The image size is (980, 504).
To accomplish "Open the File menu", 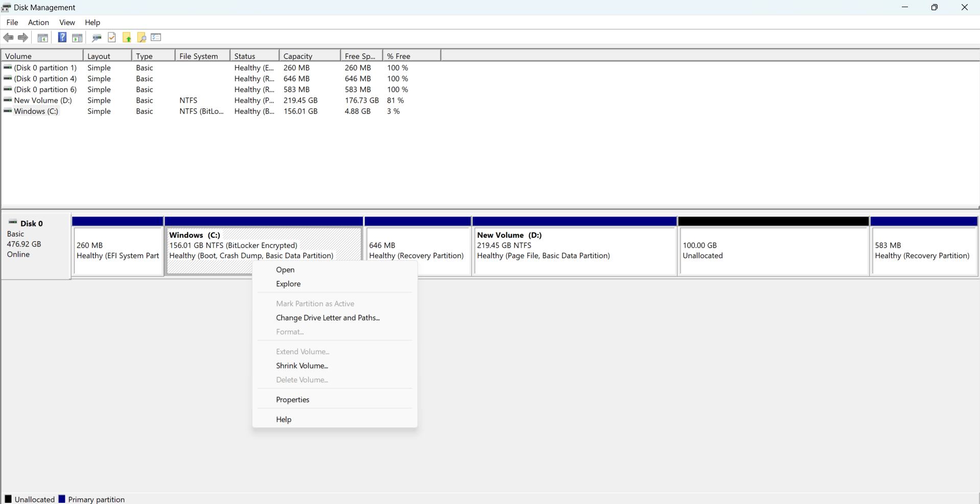I will pos(12,22).
